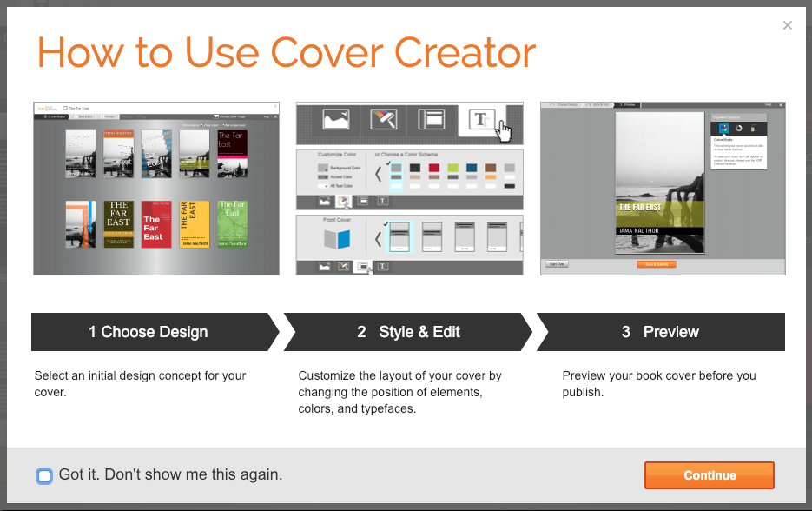
Task: Click the device preview icon
Action: tap(753, 129)
